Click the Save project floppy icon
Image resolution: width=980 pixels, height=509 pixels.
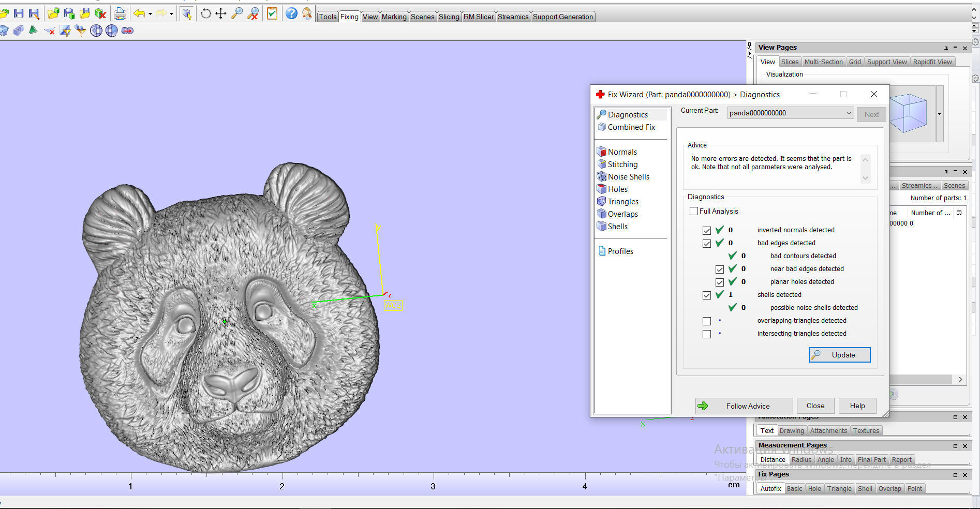pyautogui.click(x=19, y=13)
